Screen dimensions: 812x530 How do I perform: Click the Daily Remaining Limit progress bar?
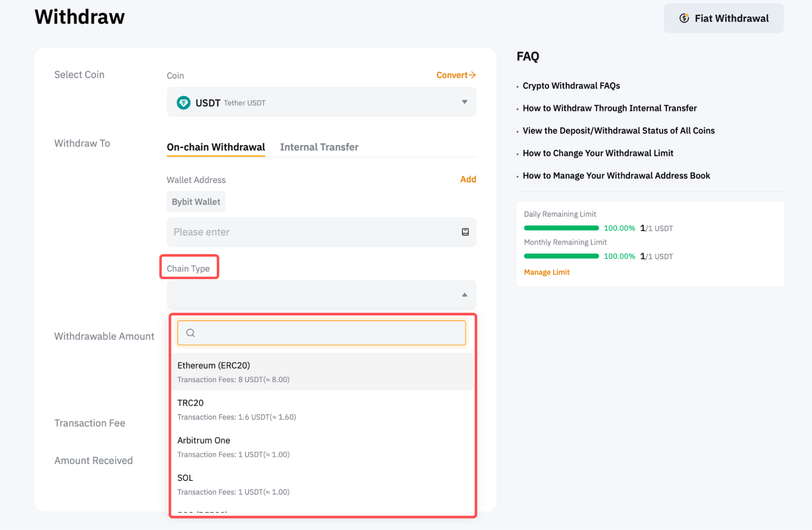tap(561, 228)
